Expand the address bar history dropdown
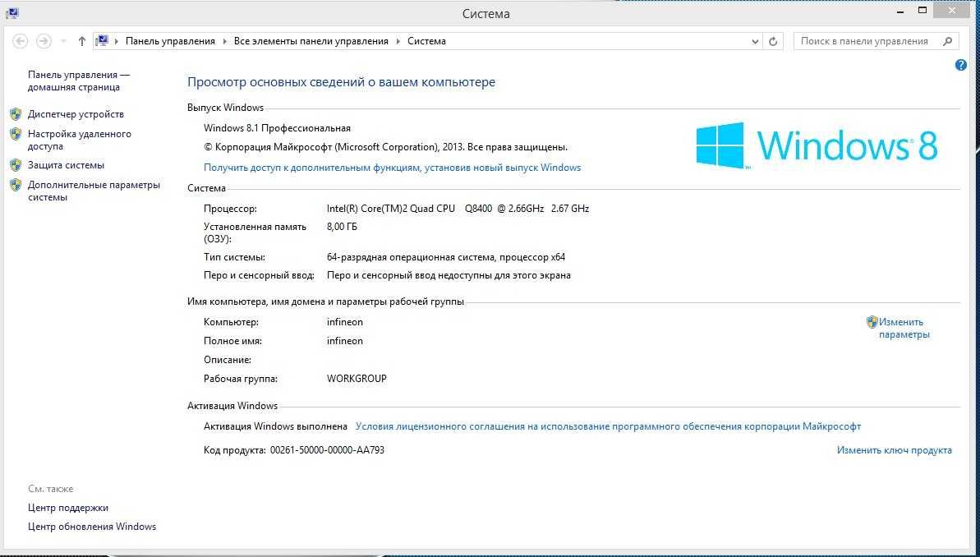980x557 pixels. click(755, 41)
